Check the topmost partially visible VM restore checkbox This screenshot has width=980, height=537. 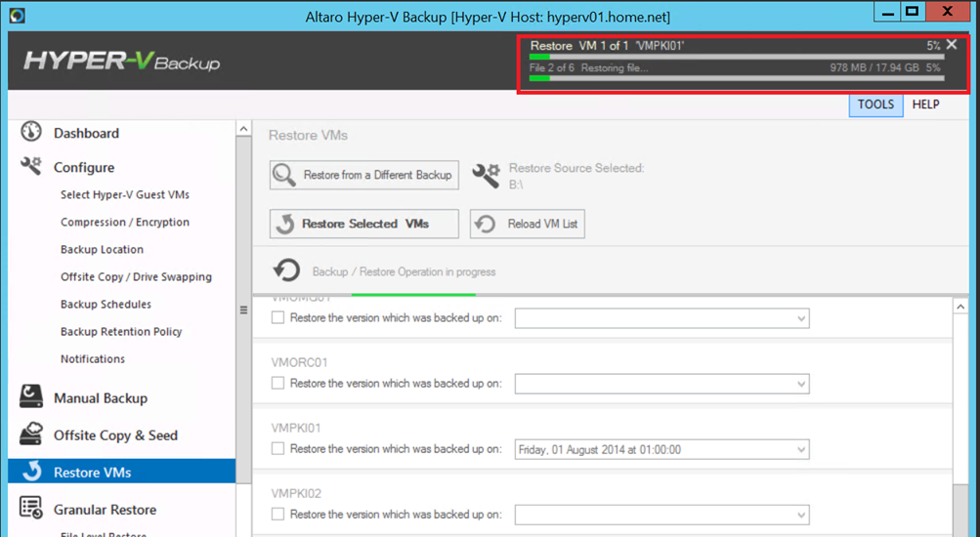click(277, 318)
